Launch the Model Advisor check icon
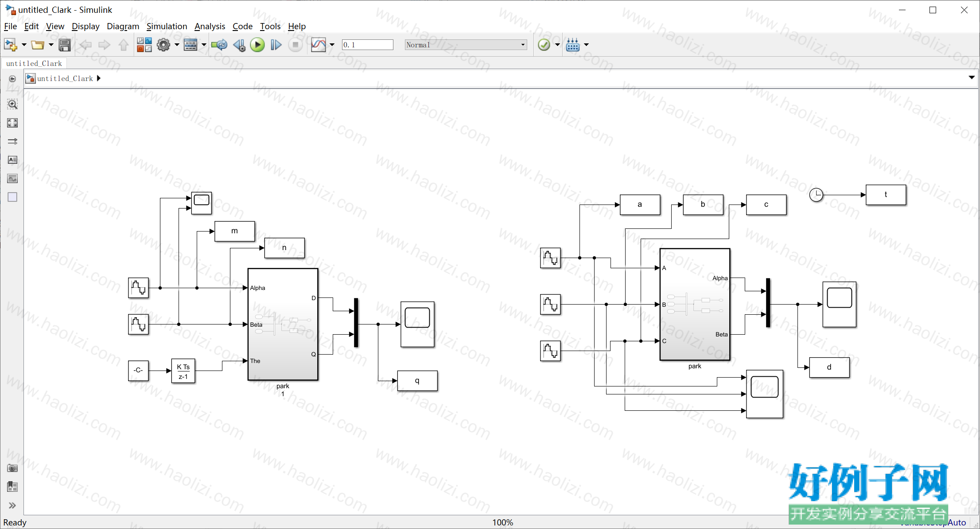This screenshot has width=980, height=529. 544,45
